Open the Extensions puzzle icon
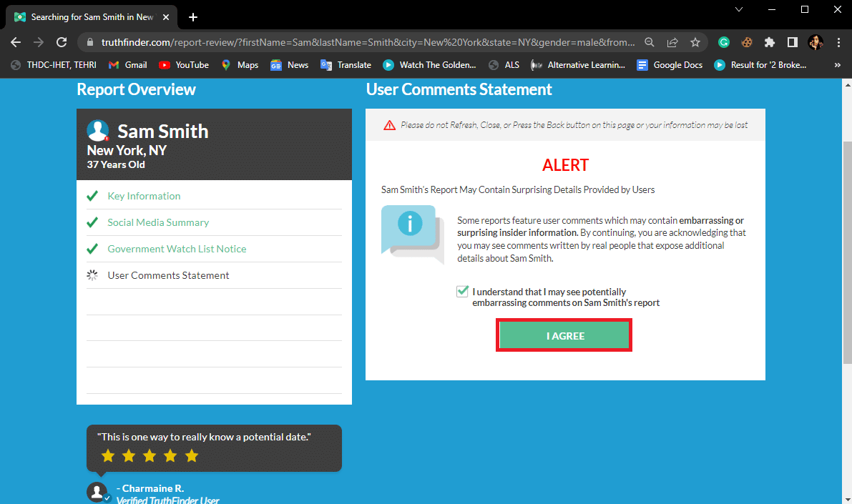Viewport: 852px width, 504px height. click(x=770, y=42)
